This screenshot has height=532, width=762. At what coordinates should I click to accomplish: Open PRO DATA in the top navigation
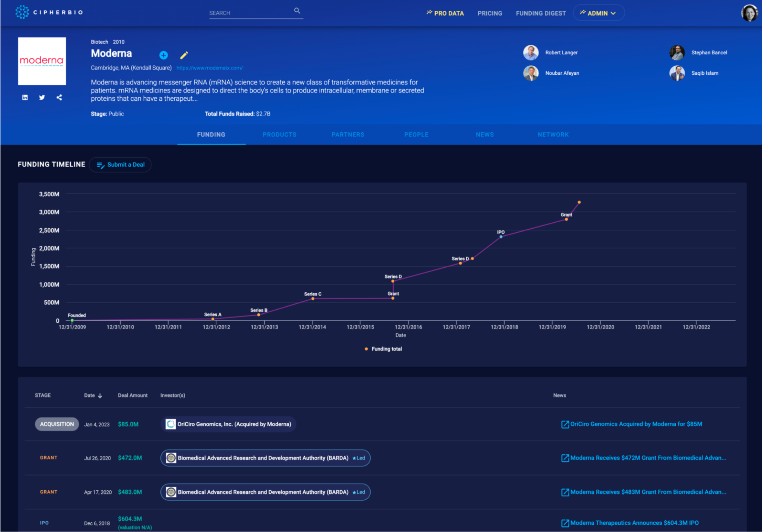(x=445, y=13)
